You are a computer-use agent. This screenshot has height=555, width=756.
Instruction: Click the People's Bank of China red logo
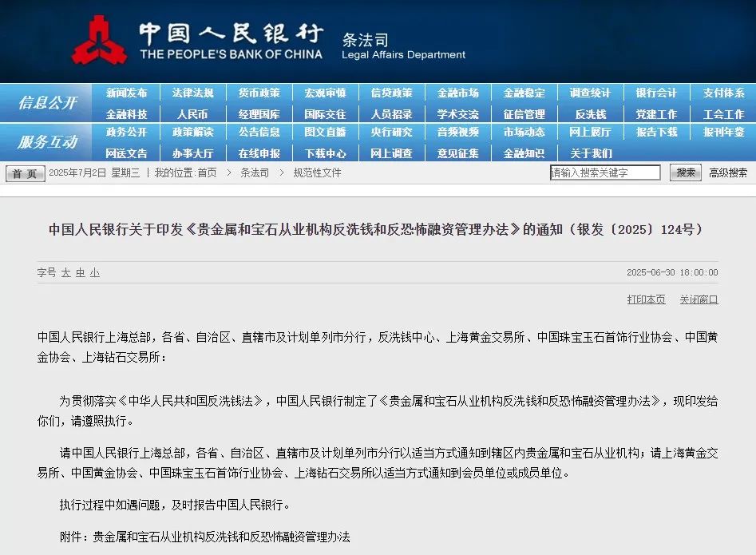[x=99, y=40]
